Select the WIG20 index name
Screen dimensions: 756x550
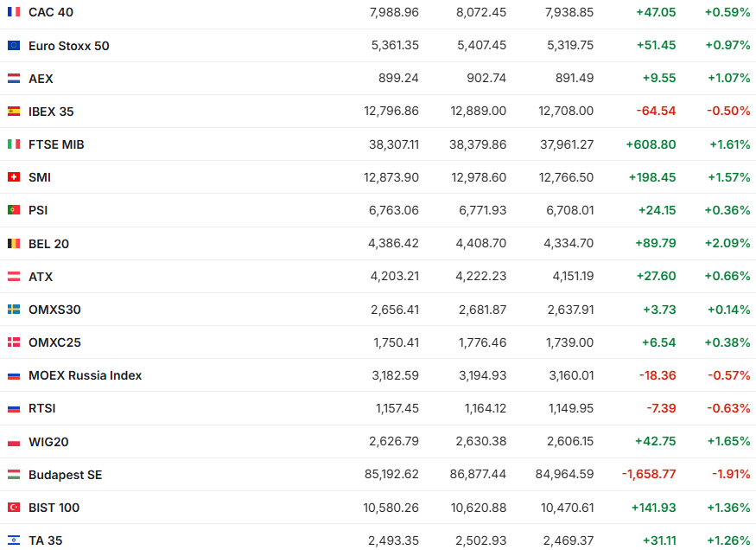click(48, 442)
